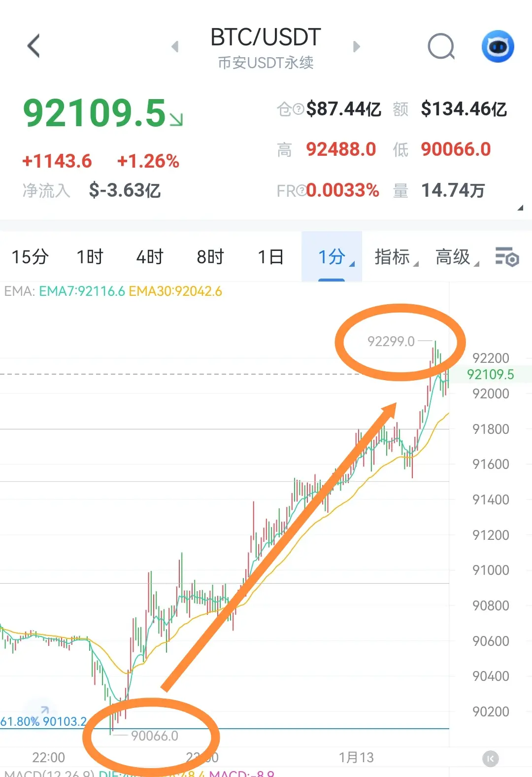Expand market stats corner triangle
This screenshot has width=532, height=777.
coord(520,208)
